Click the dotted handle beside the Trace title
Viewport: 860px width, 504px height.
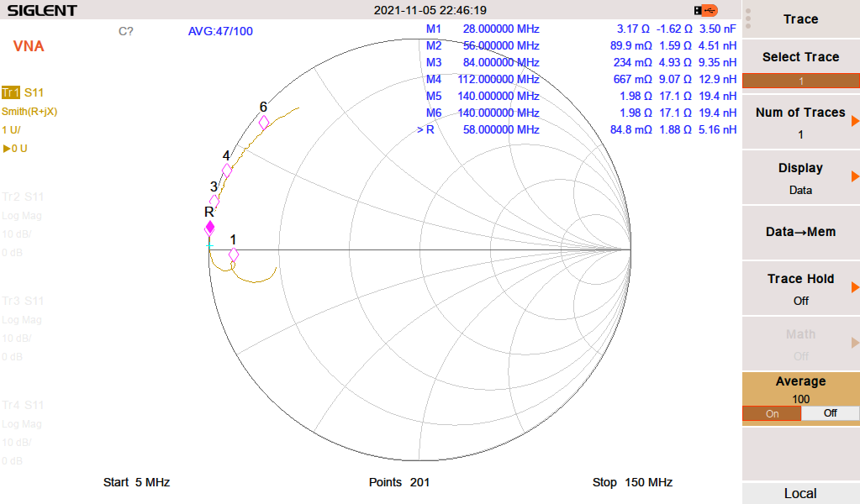pyautogui.click(x=748, y=19)
